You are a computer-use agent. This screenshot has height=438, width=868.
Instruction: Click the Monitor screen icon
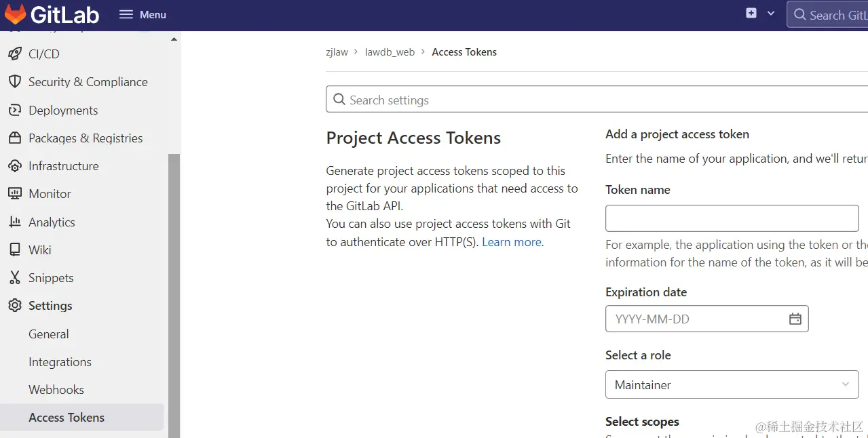coord(14,194)
